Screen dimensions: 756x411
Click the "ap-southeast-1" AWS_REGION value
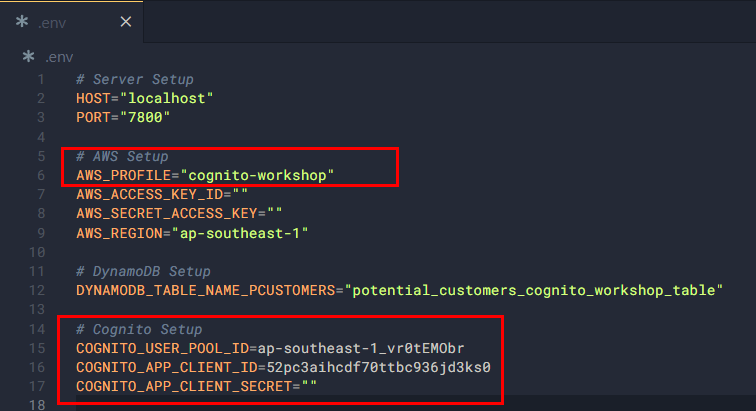pos(238,232)
